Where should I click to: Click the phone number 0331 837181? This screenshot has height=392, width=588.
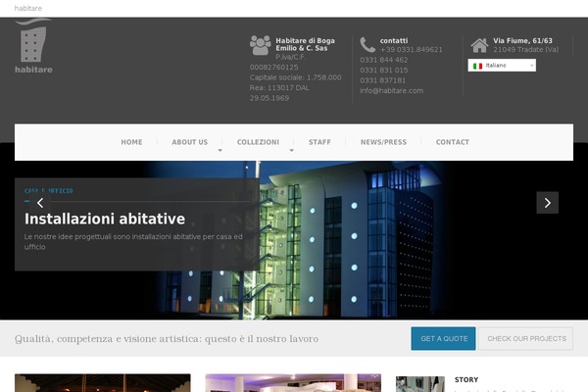pyautogui.click(x=382, y=80)
